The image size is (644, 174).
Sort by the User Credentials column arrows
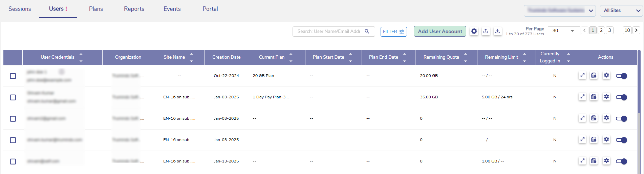[x=81, y=57]
